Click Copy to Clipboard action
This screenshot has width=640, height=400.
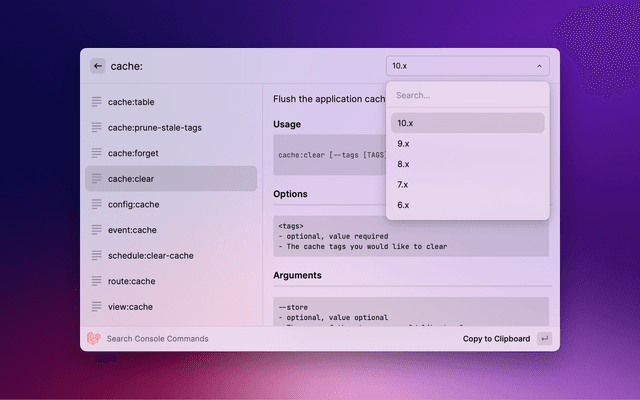(496, 339)
